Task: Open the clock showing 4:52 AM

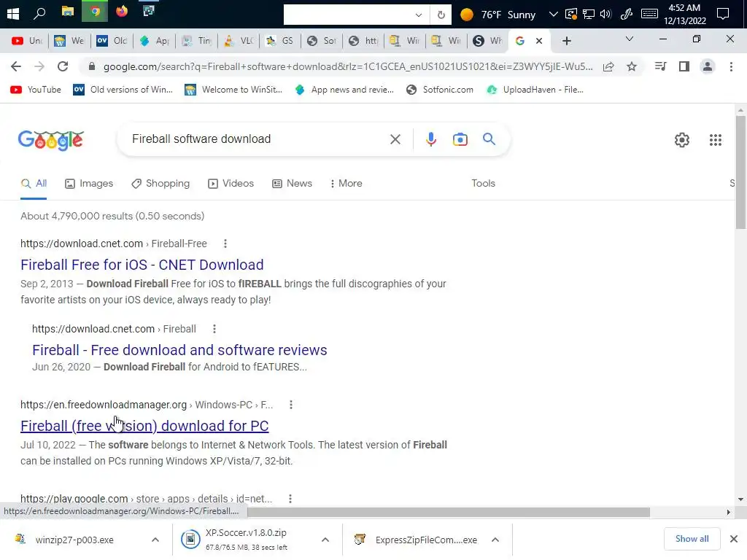Action: coord(684,14)
